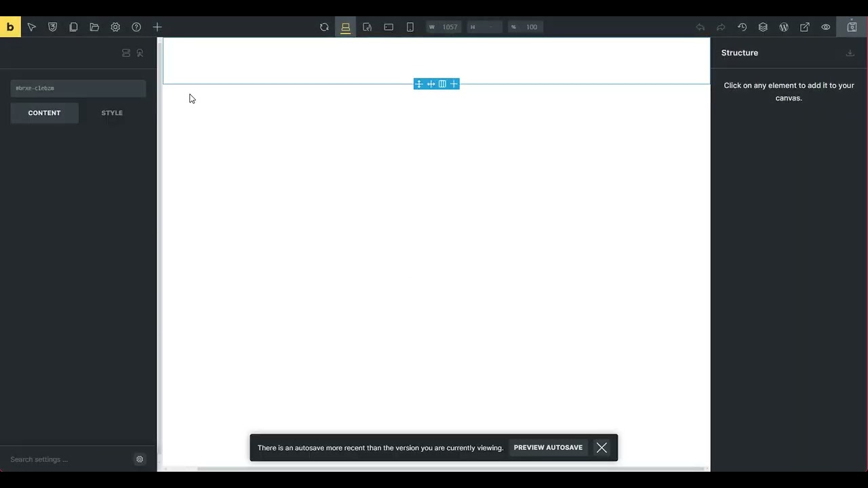Click the horizontal scrollbar below the canvas
This screenshot has height=488, width=868.
(x=451, y=469)
